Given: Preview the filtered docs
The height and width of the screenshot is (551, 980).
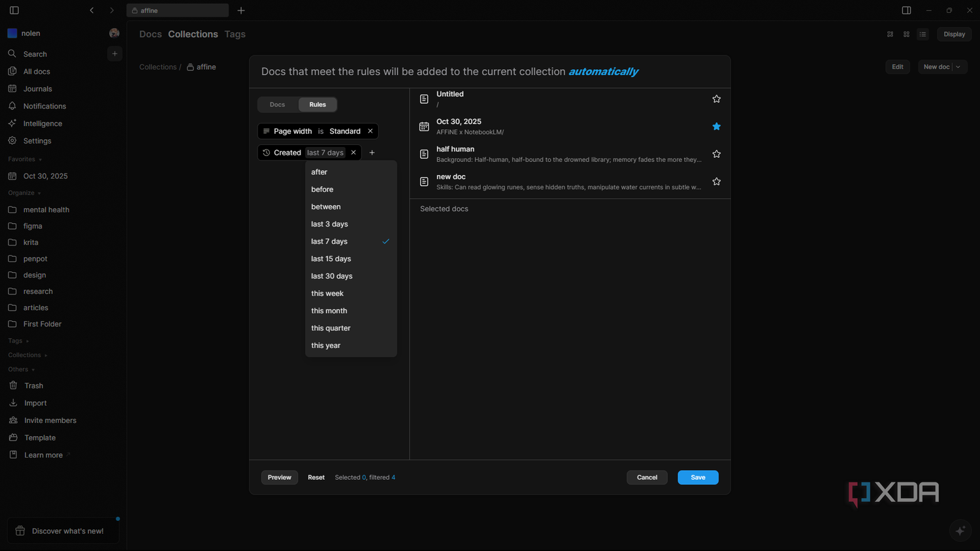Looking at the screenshot, I should click(280, 477).
